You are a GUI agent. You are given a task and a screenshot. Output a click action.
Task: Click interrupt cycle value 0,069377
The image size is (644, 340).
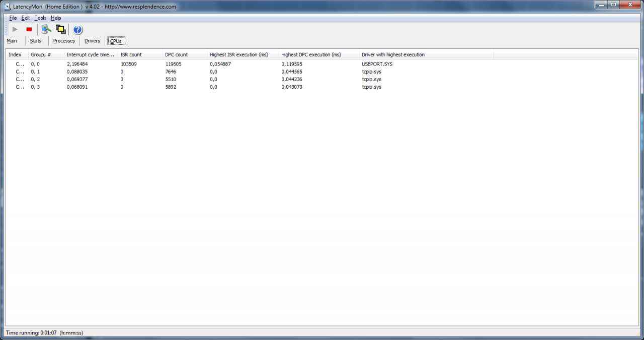(77, 79)
